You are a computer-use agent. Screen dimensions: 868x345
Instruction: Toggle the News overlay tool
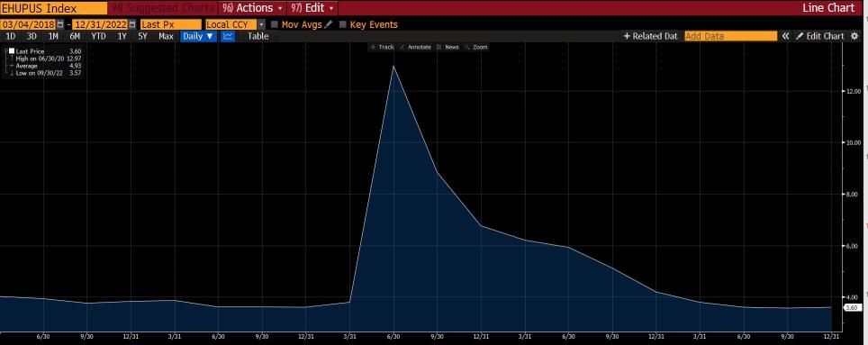(448, 47)
